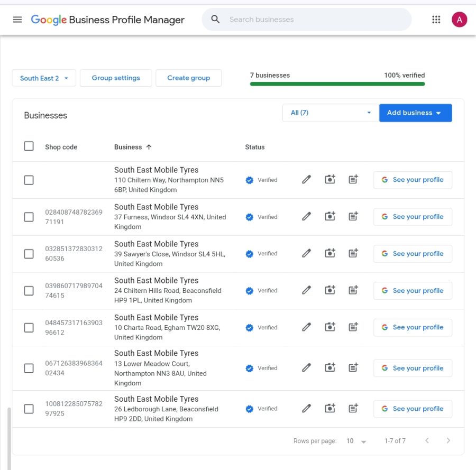This screenshot has height=470, width=476.
Task: Edit the 24 Chiltern Hills Road business
Action: 306,290
